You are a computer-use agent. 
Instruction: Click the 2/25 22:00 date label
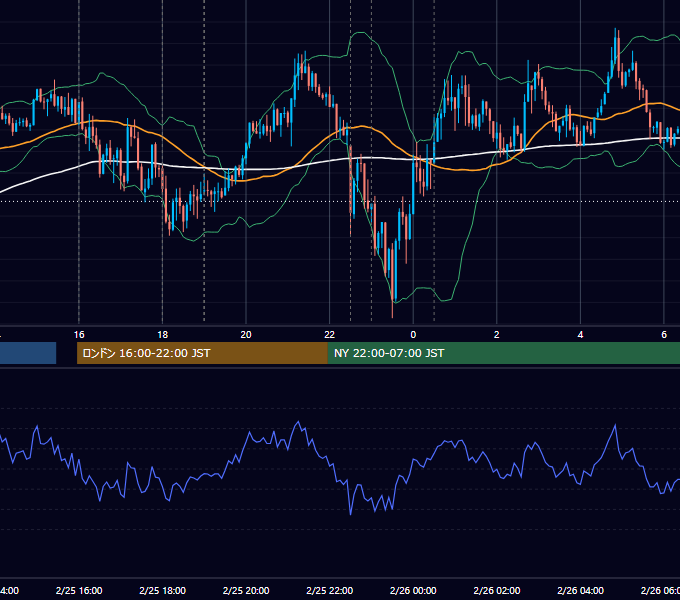coord(330,590)
